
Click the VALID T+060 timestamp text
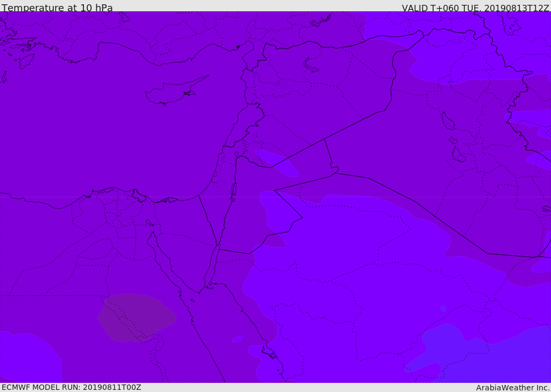pyautogui.click(x=475, y=8)
